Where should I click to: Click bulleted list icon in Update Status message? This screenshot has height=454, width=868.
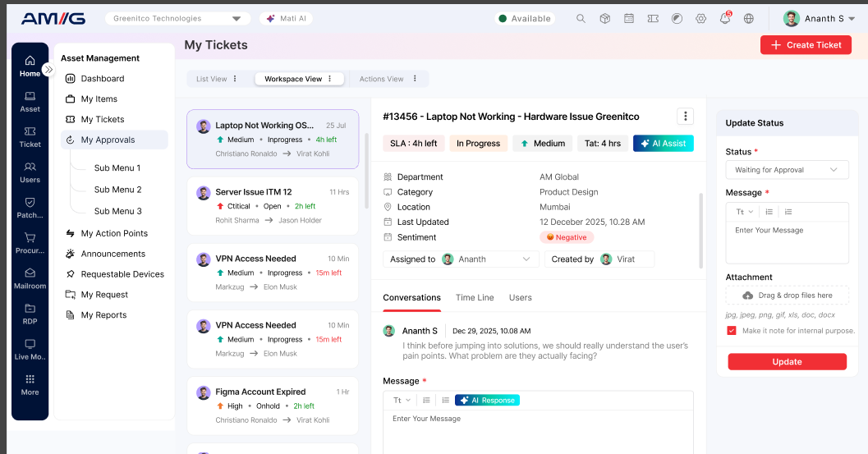pyautogui.click(x=769, y=212)
